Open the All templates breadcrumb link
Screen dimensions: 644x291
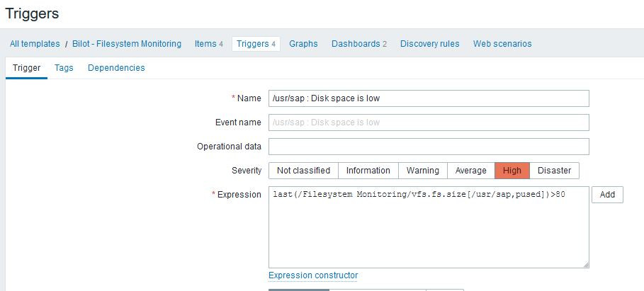[x=35, y=44]
